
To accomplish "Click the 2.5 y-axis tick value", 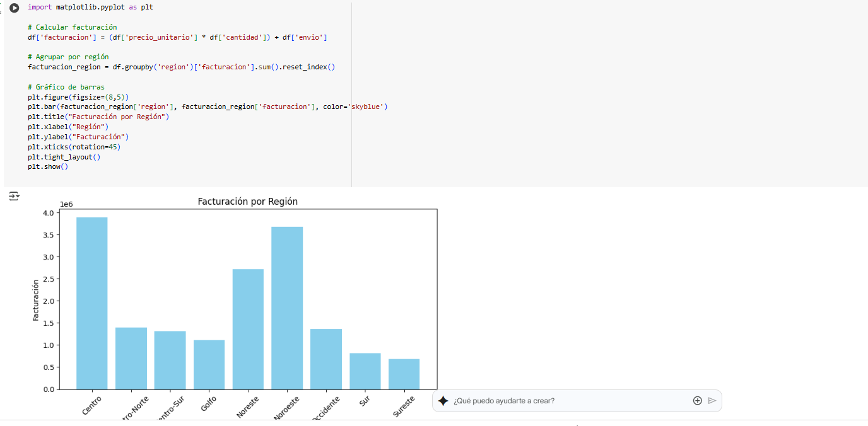I will pyautogui.click(x=50, y=279).
